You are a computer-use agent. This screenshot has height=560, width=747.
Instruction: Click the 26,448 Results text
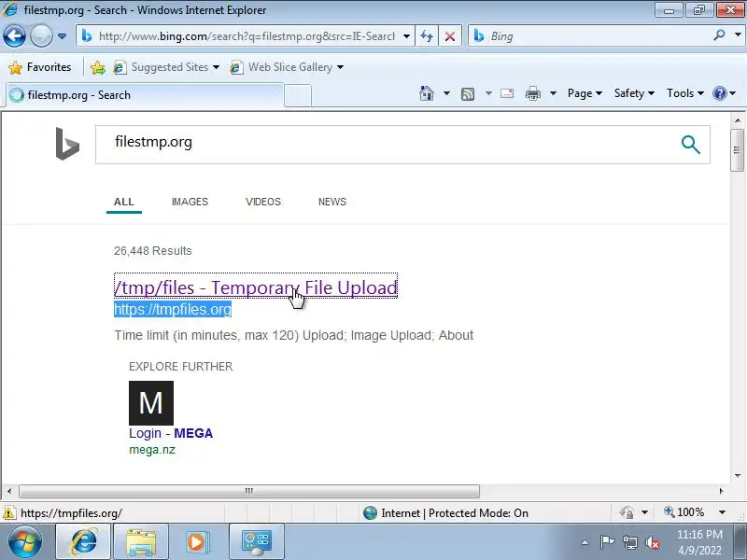coord(152,251)
